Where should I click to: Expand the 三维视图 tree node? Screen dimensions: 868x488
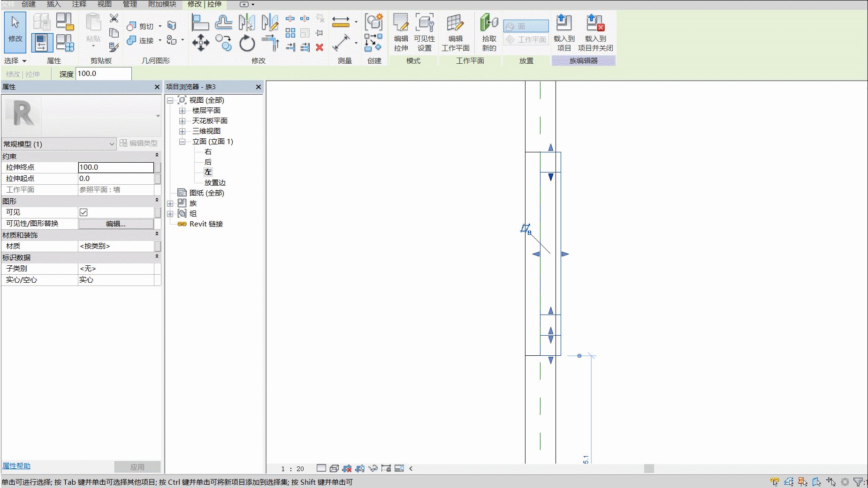tap(182, 131)
